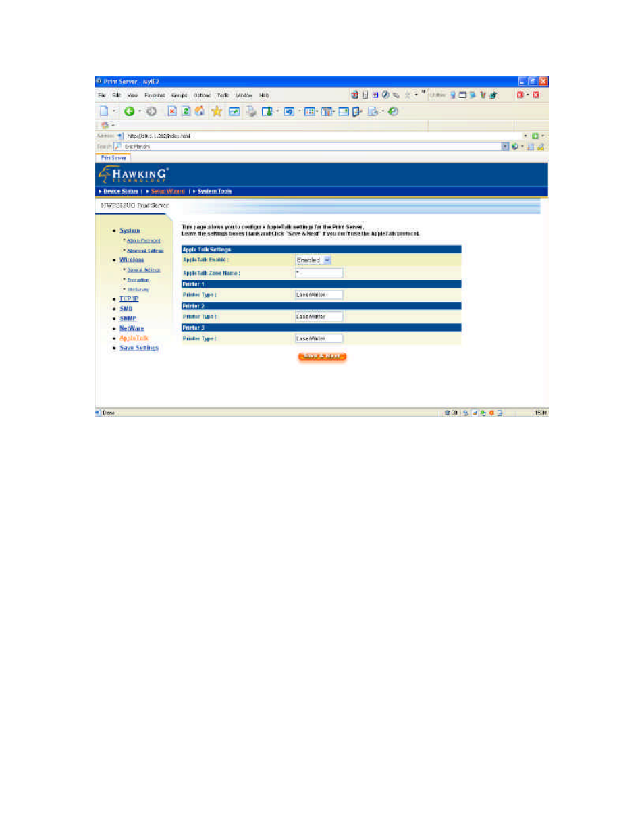Open the address bar dropdown arrow

click(526, 136)
